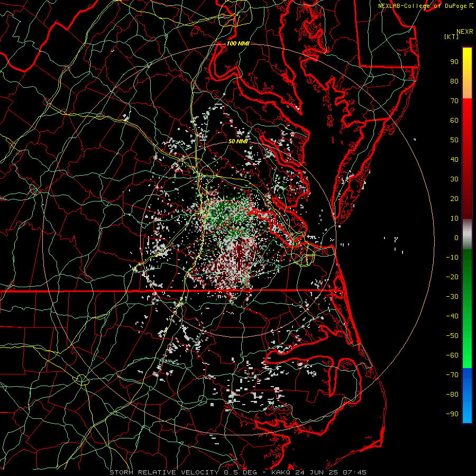
Task: Click the "STORM RELATIVE VELOCITY" product title
Action: [x=164, y=472]
